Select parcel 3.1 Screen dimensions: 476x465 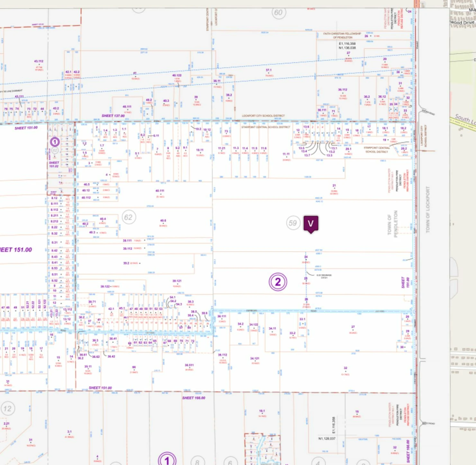pyautogui.click(x=69, y=432)
